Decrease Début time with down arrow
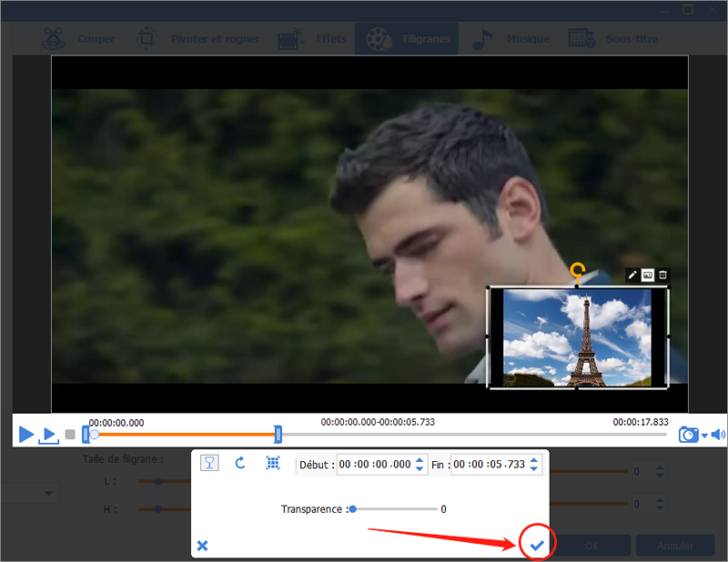728x562 pixels. (x=420, y=468)
